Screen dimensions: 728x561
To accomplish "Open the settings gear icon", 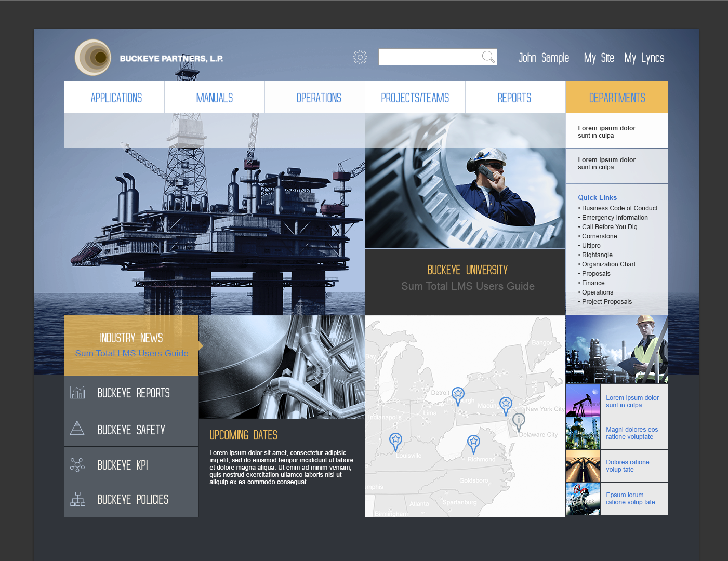I will click(x=360, y=57).
